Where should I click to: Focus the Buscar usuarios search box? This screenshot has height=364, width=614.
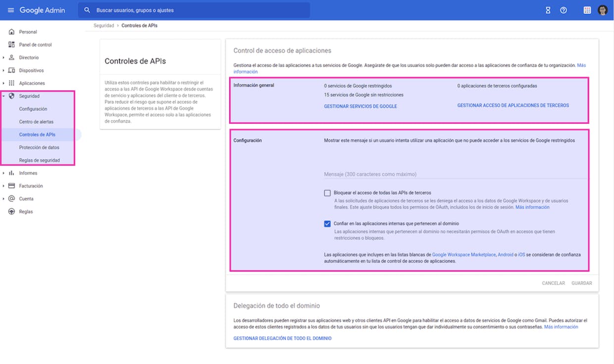tap(194, 10)
